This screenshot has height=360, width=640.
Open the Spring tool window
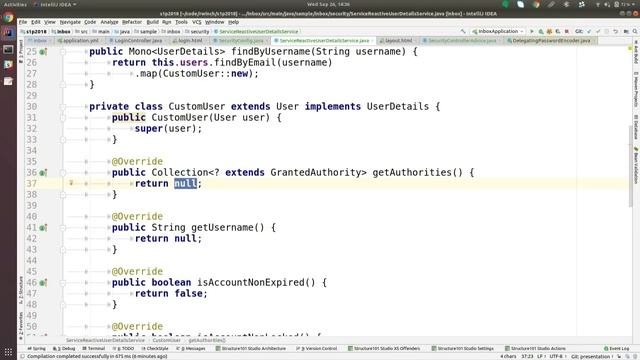pyautogui.click(x=36, y=349)
